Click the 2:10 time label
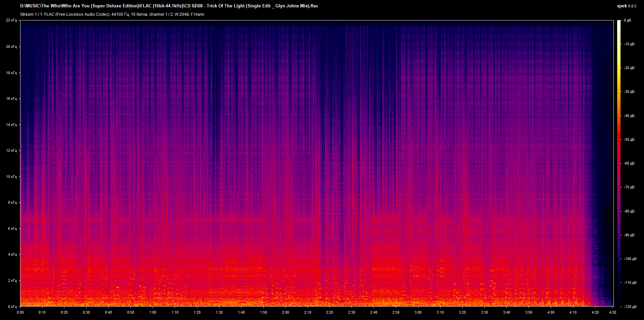 coord(308,312)
